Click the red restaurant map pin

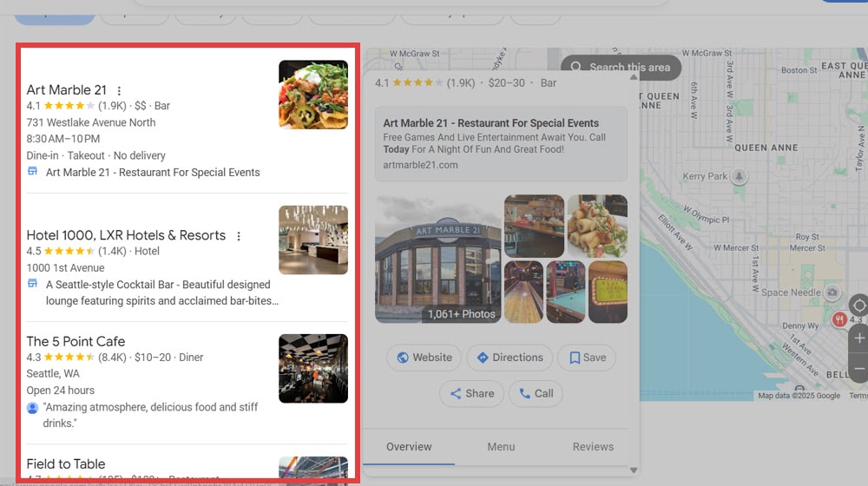[x=839, y=319]
